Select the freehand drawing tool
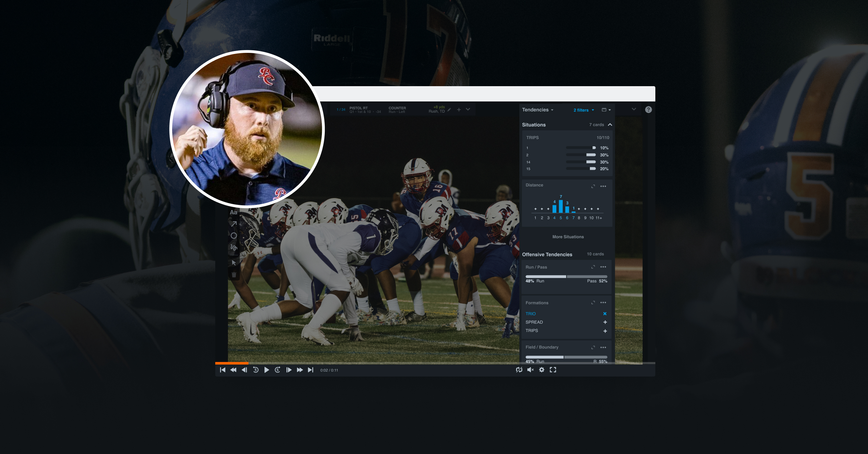Viewport: 868px width, 454px height. (x=233, y=247)
